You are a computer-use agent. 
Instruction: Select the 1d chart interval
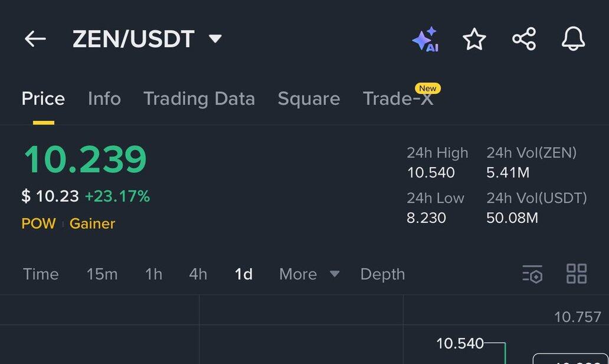(x=244, y=274)
